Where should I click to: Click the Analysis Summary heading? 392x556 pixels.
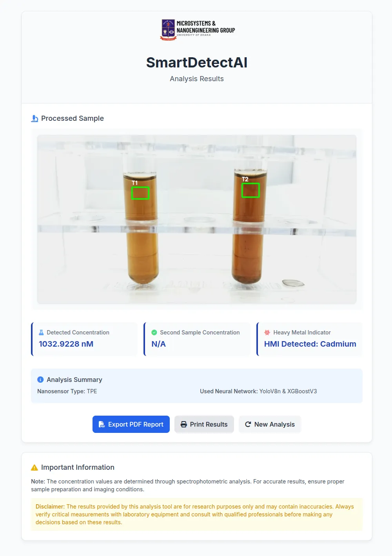coord(74,380)
